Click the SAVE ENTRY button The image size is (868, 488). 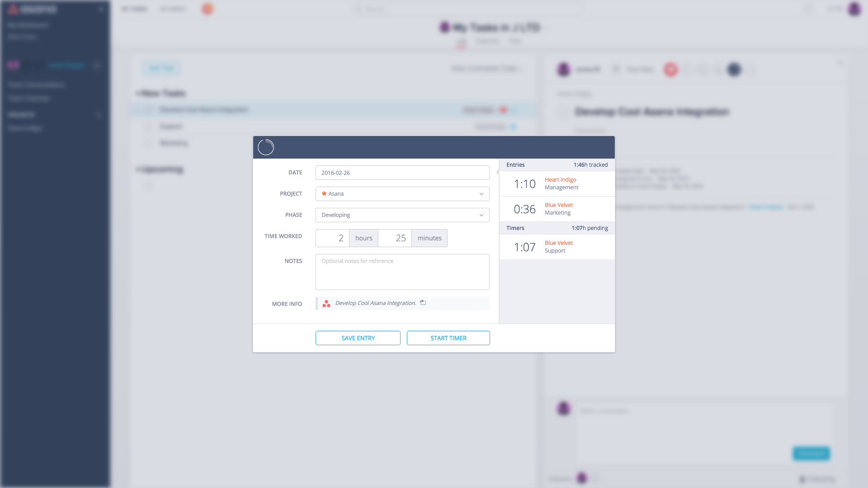[358, 338]
